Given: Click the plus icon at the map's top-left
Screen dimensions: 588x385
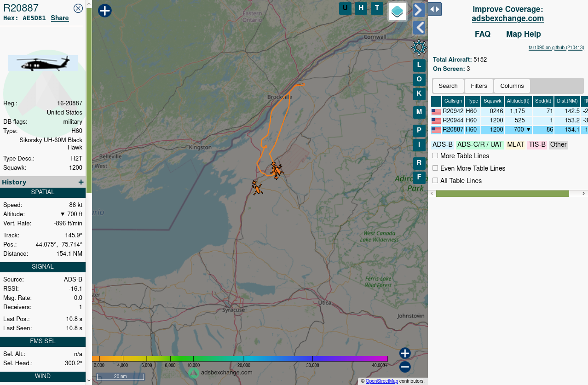Looking at the screenshot, I should [105, 11].
